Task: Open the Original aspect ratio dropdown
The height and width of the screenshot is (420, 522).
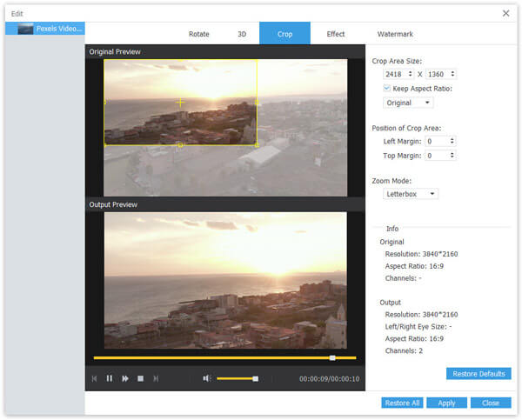Action: (409, 103)
